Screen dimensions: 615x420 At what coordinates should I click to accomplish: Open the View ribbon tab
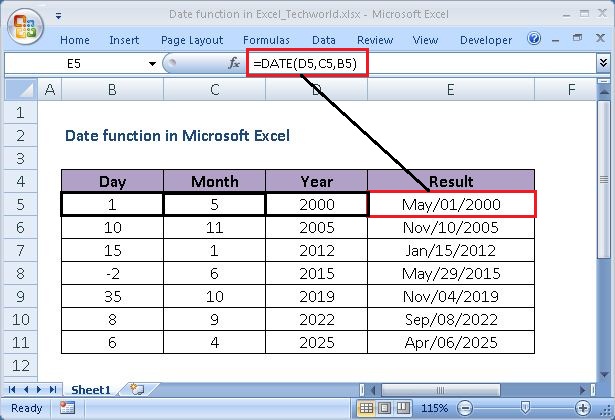(425, 40)
